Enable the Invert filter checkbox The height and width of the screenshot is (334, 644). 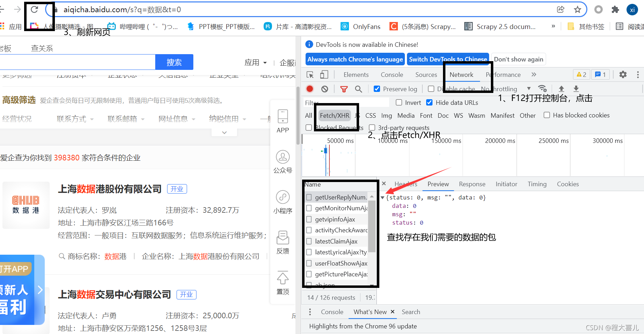pyautogui.click(x=399, y=102)
